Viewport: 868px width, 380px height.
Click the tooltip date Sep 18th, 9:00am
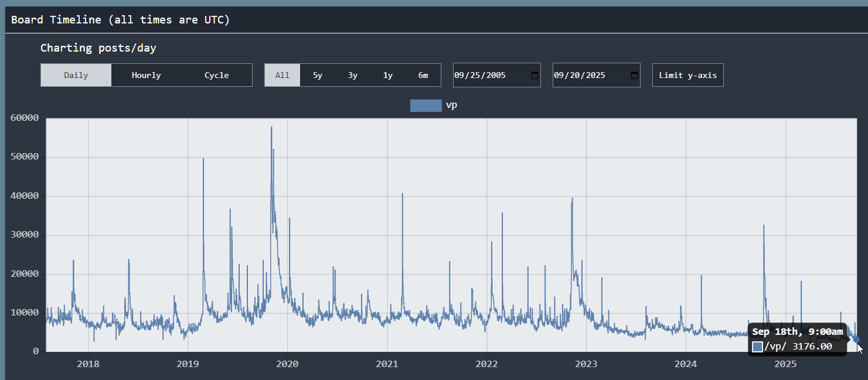[797, 333]
